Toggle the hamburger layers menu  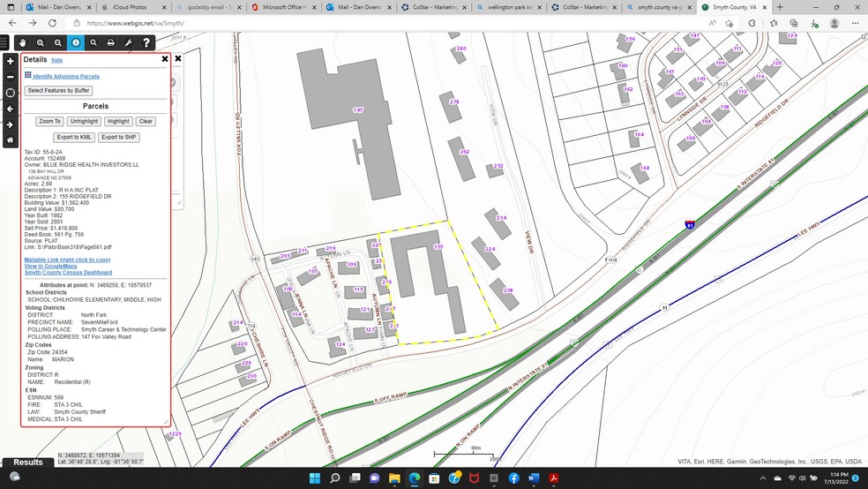point(4,42)
